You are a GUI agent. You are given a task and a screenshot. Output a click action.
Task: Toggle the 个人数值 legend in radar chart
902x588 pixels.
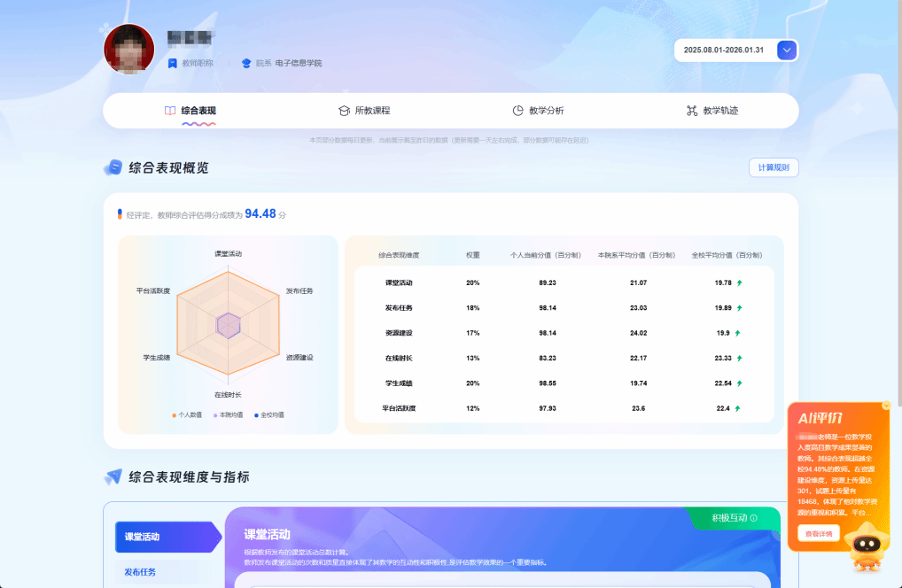click(187, 414)
